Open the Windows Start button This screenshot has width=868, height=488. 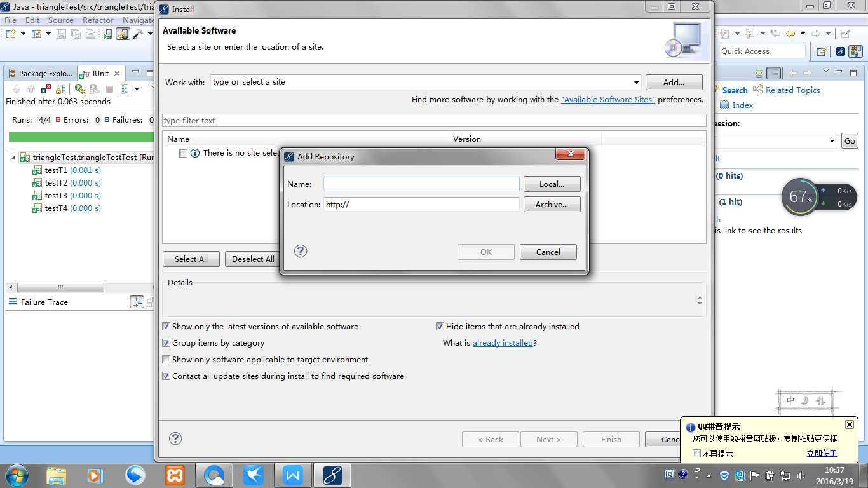point(16,475)
